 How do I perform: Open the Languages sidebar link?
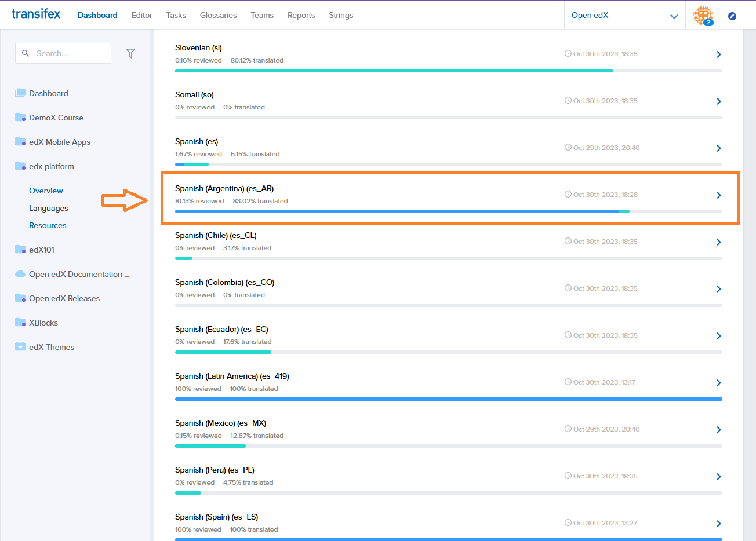49,208
